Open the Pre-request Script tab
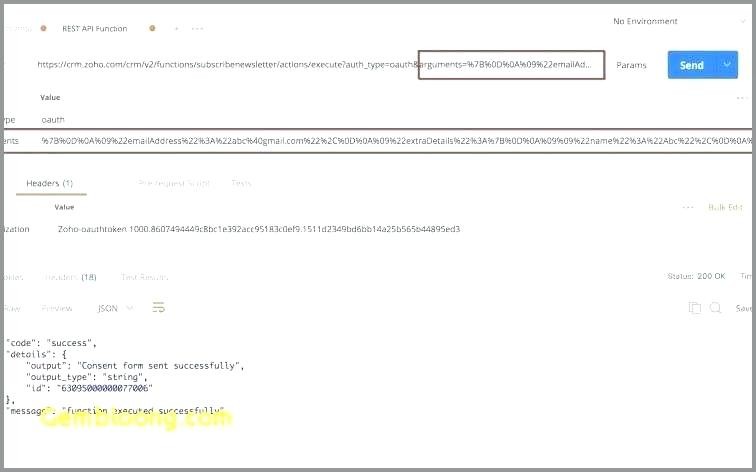Image resolution: width=756 pixels, height=472 pixels. [174, 183]
